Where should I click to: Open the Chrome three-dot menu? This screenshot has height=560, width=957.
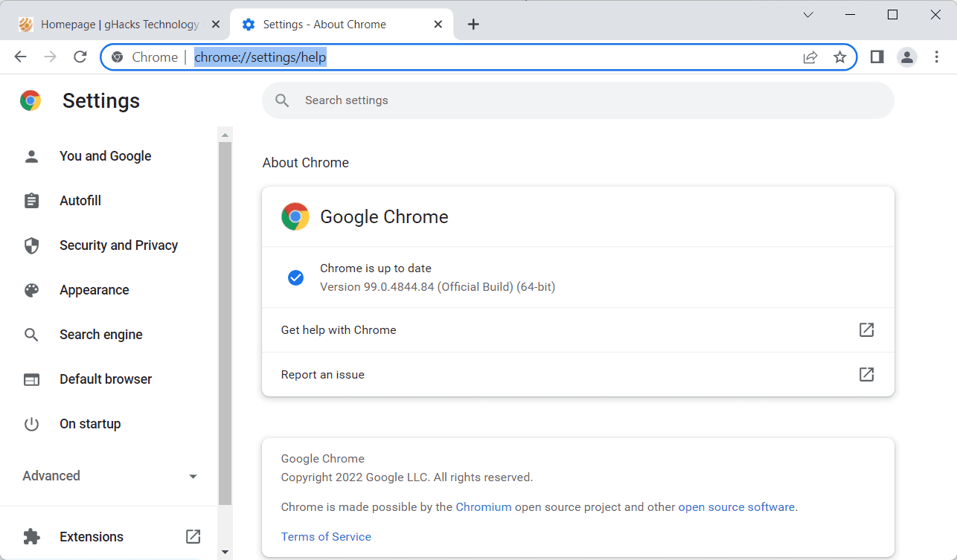(x=937, y=57)
